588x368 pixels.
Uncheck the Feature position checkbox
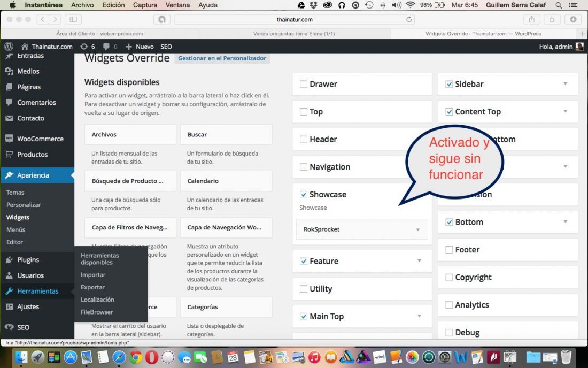click(304, 261)
